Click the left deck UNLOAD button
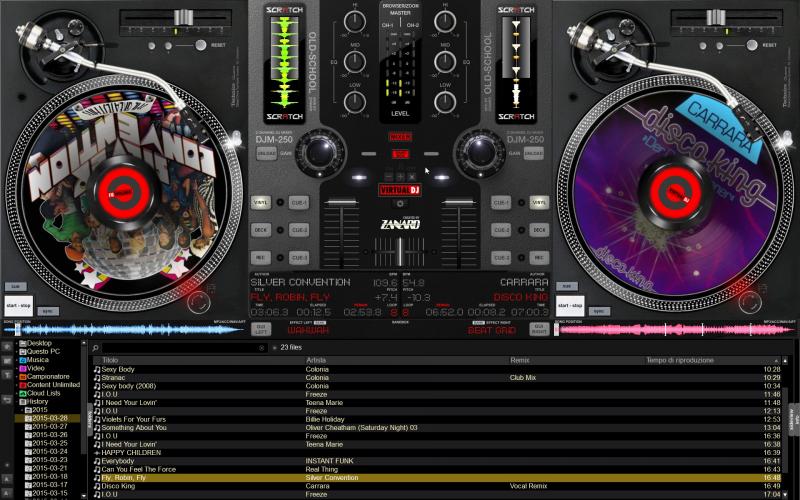The width and height of the screenshot is (800, 500). tap(266, 153)
